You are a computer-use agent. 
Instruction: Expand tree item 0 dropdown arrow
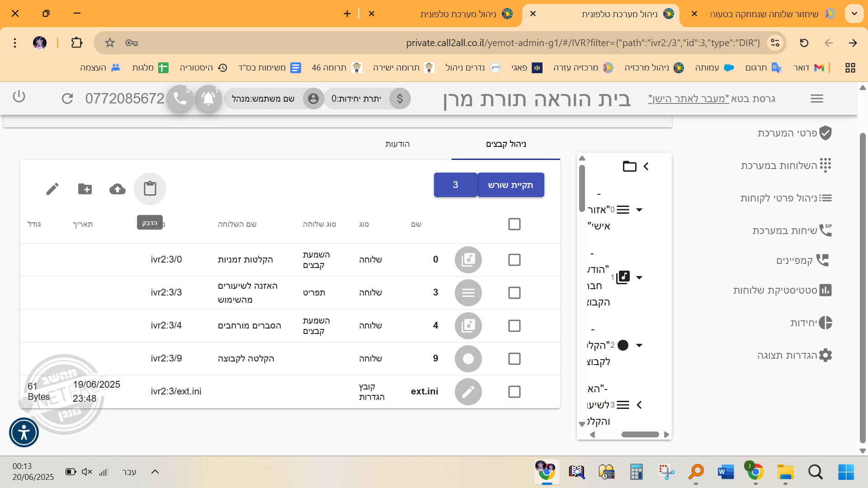(639, 210)
